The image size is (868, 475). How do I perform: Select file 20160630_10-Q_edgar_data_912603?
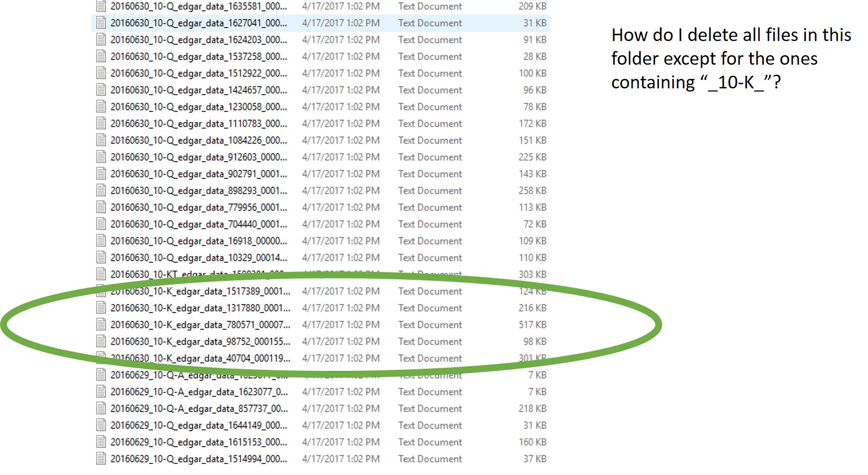[199, 157]
